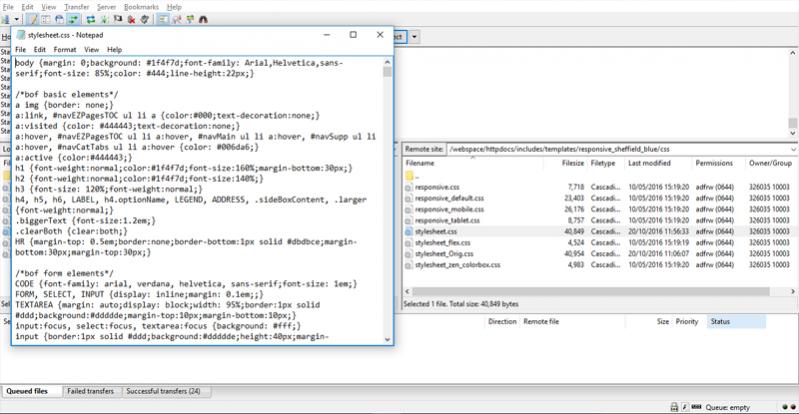Toggle the local directory tree display
The height and width of the screenshot is (414, 799).
coord(46,19)
